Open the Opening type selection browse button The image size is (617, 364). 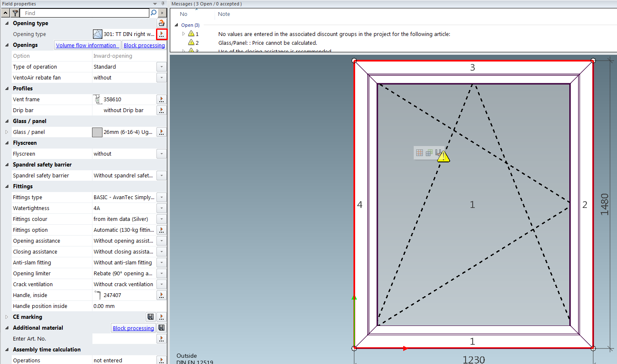[x=161, y=34]
